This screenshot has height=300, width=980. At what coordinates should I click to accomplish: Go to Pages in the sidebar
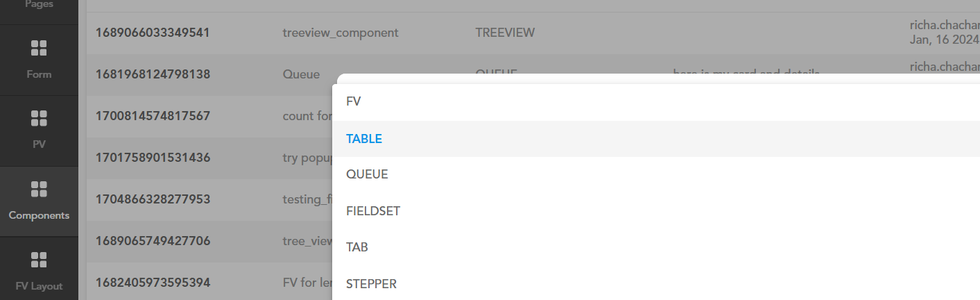pyautogui.click(x=39, y=4)
